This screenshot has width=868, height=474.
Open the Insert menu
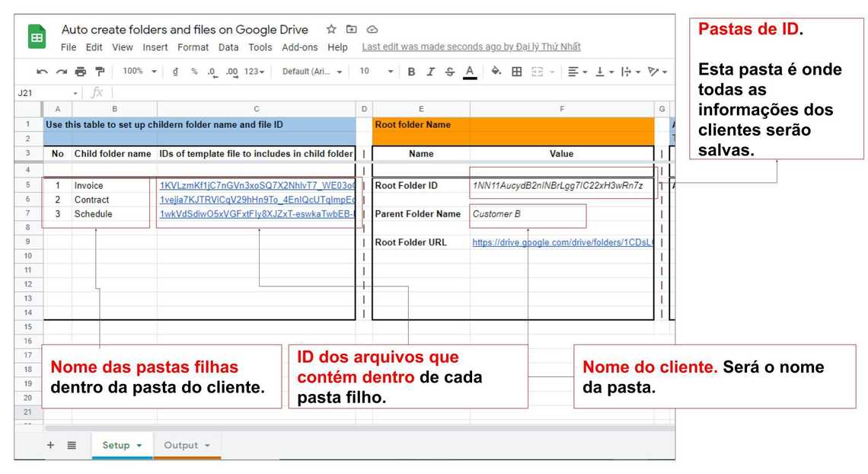[155, 47]
